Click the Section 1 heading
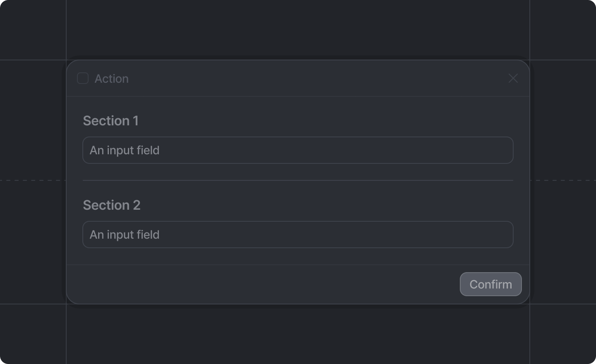This screenshot has height=364, width=596. 111,121
